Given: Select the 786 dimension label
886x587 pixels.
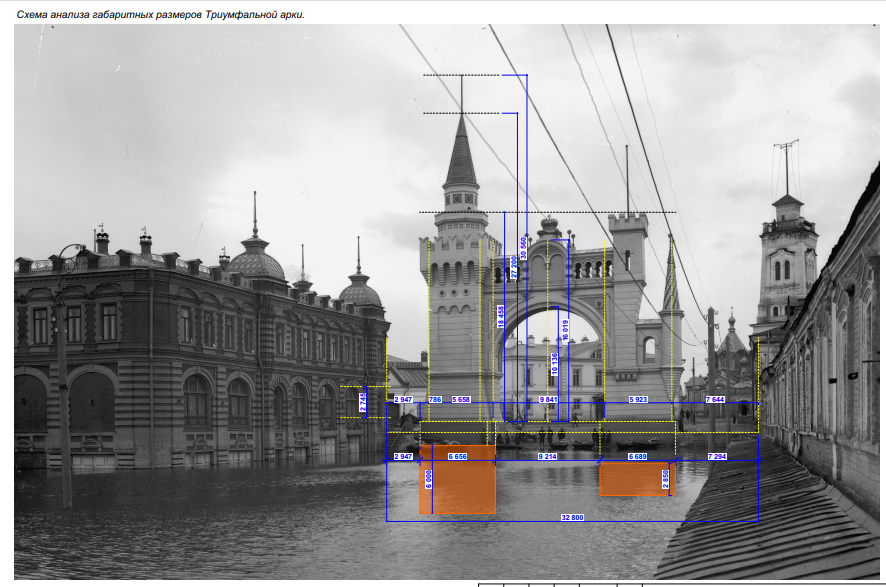Looking at the screenshot, I should coord(434,399).
